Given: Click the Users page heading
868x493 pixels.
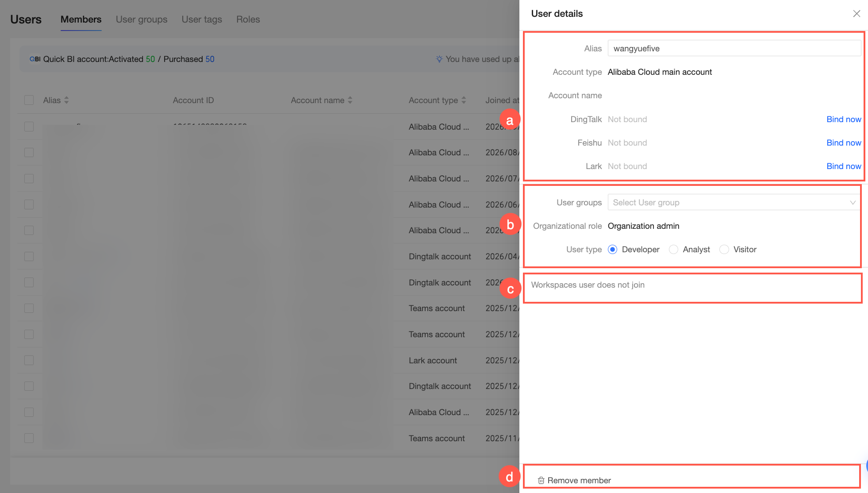Looking at the screenshot, I should pos(26,19).
